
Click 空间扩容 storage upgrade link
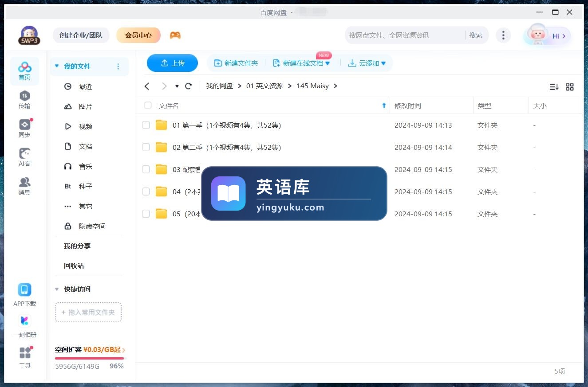pyautogui.click(x=90, y=350)
